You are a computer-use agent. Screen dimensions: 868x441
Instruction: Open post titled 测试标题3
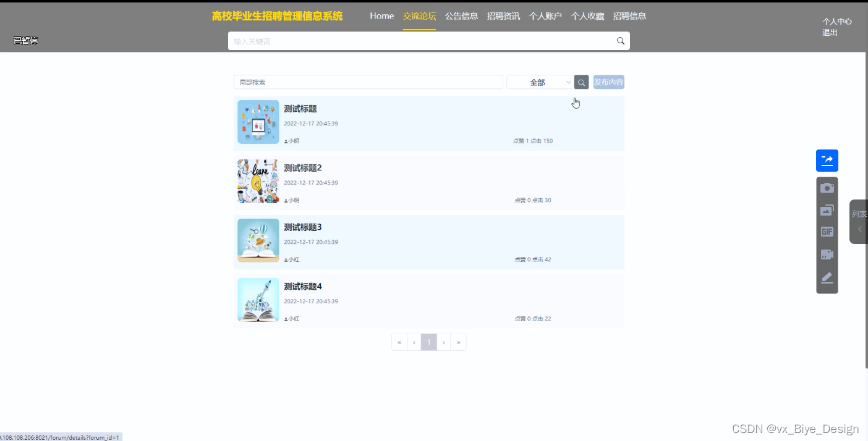click(x=302, y=227)
